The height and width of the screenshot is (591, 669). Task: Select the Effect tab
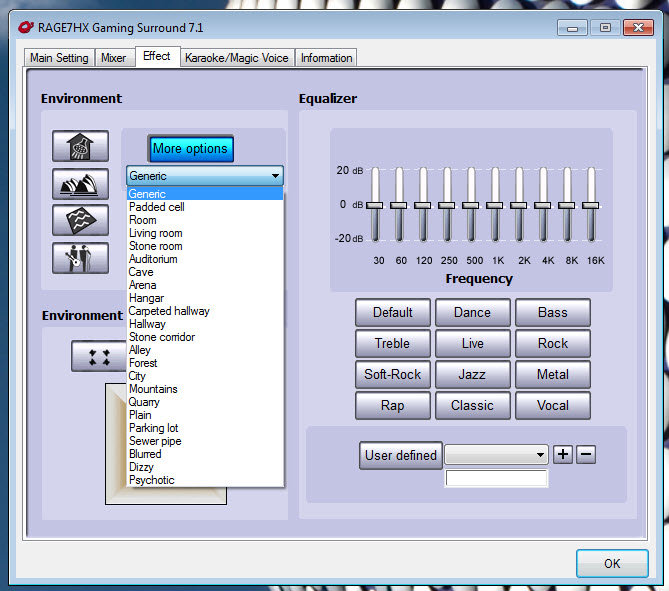157,56
